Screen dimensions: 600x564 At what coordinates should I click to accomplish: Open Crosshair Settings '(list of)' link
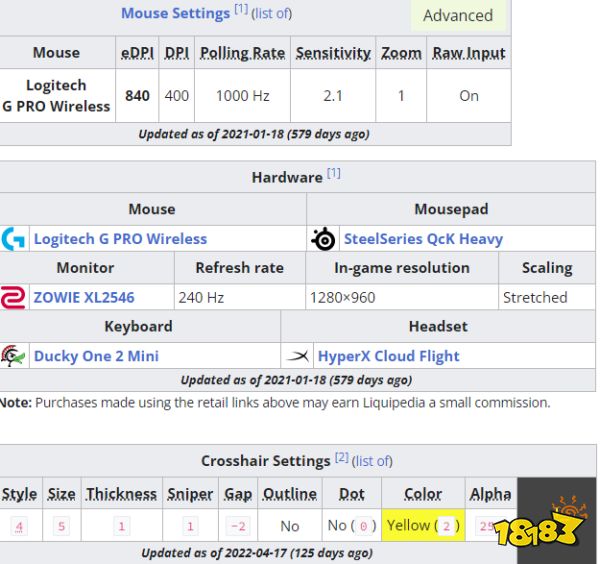click(x=372, y=461)
